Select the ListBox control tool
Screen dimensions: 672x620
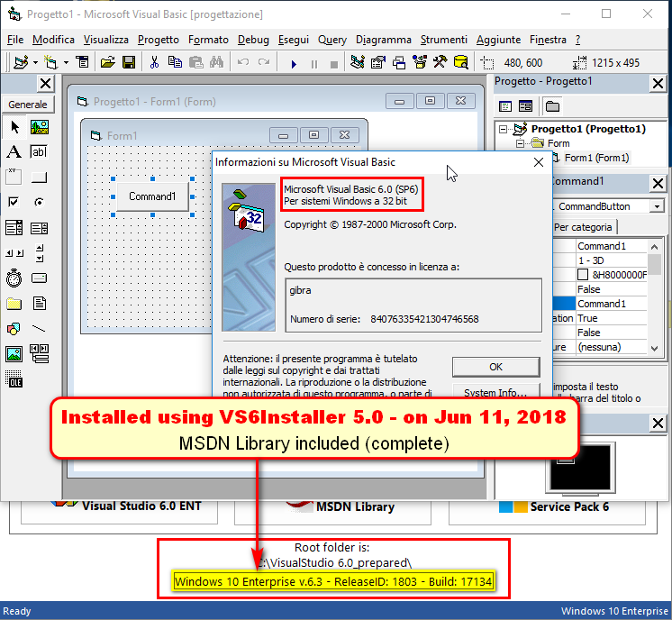coord(39,228)
